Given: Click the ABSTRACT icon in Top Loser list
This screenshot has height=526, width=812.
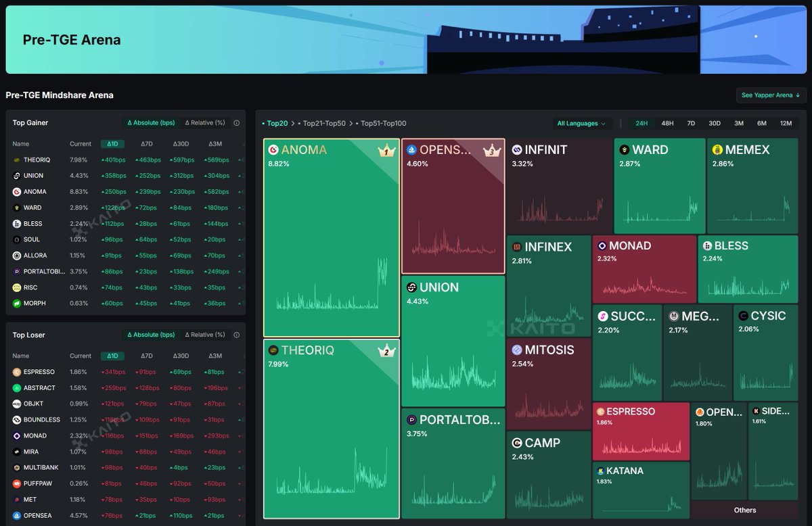Looking at the screenshot, I should (x=17, y=388).
